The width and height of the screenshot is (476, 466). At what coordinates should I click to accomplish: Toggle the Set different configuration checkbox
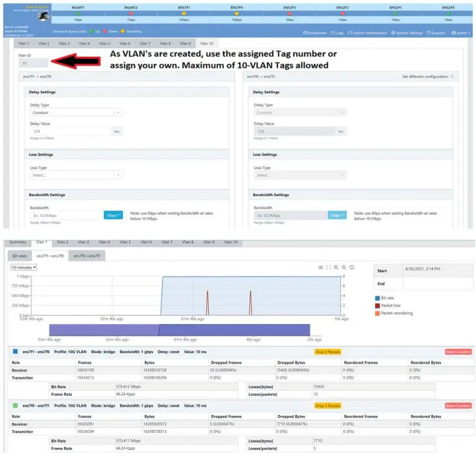coord(452,77)
